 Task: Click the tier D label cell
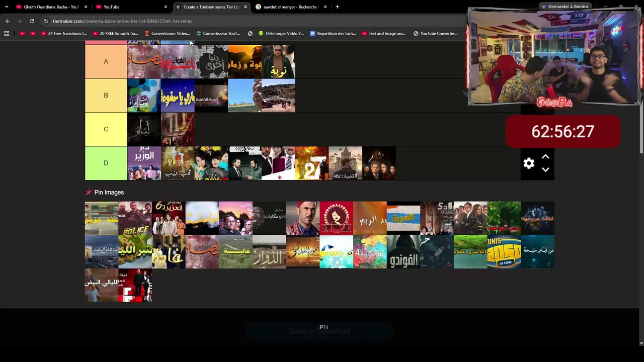(x=106, y=163)
